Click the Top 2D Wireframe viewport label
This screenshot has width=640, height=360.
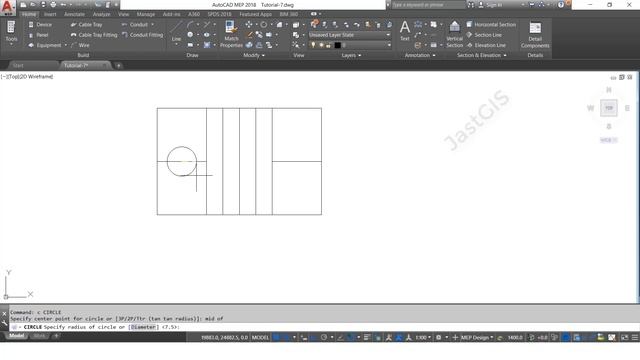coord(27,76)
